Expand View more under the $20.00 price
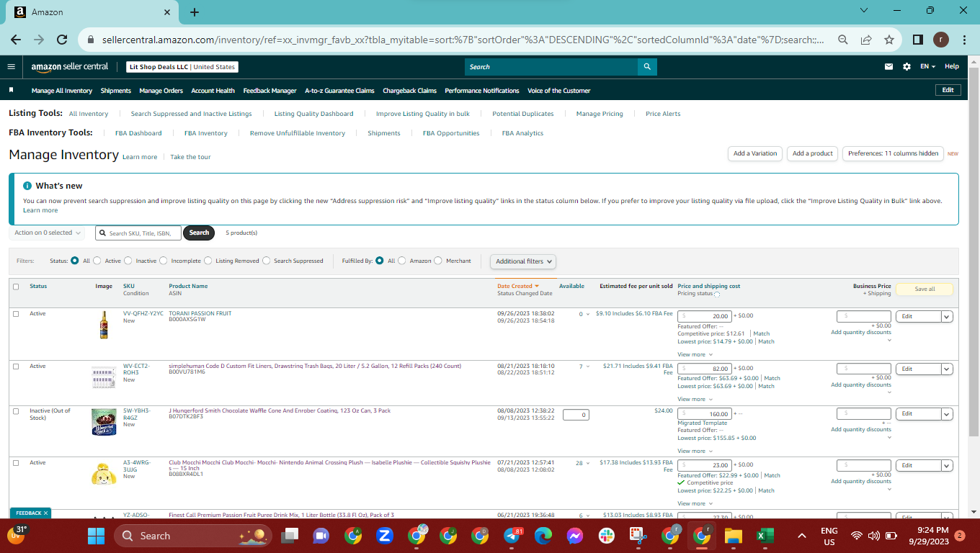Image resolution: width=980 pixels, height=553 pixels. pos(695,354)
